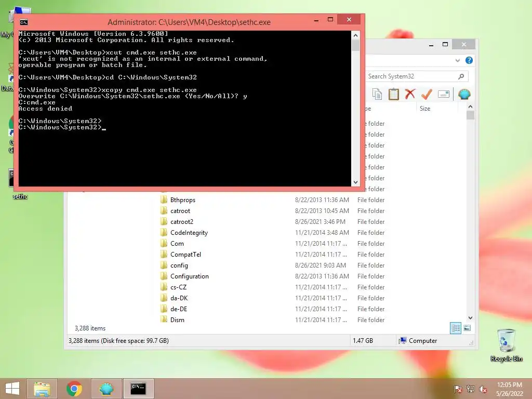532x399 pixels.
Task: Click the taskbar clock showing 12:05 PM
Action: pos(510,389)
